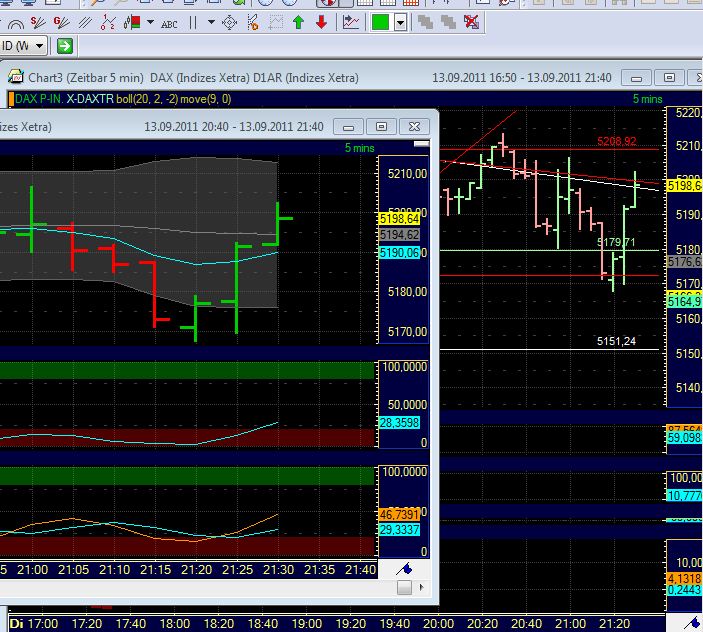
Task: Restore the Chart3 window size
Action: (x=669, y=78)
